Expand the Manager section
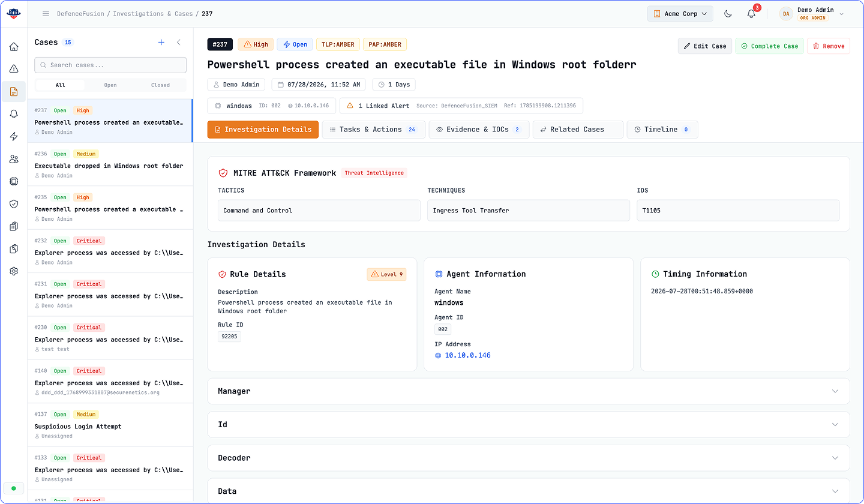The image size is (864, 504). [529, 391]
